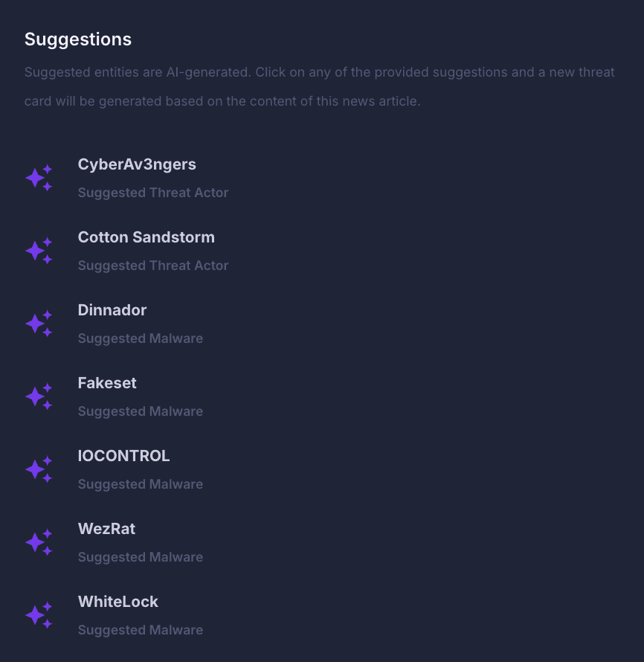Click the sparkle icon beside Fakeset
This screenshot has width=644, height=662.
[x=39, y=396]
